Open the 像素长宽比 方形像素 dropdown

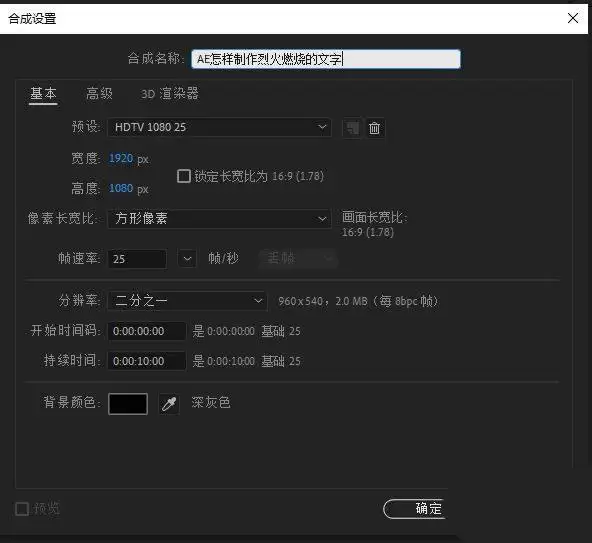[219, 219]
